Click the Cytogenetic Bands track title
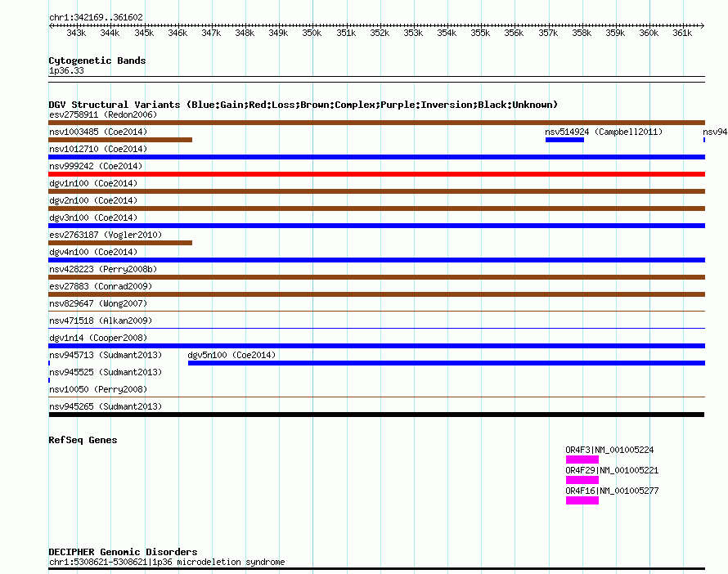 [97, 61]
